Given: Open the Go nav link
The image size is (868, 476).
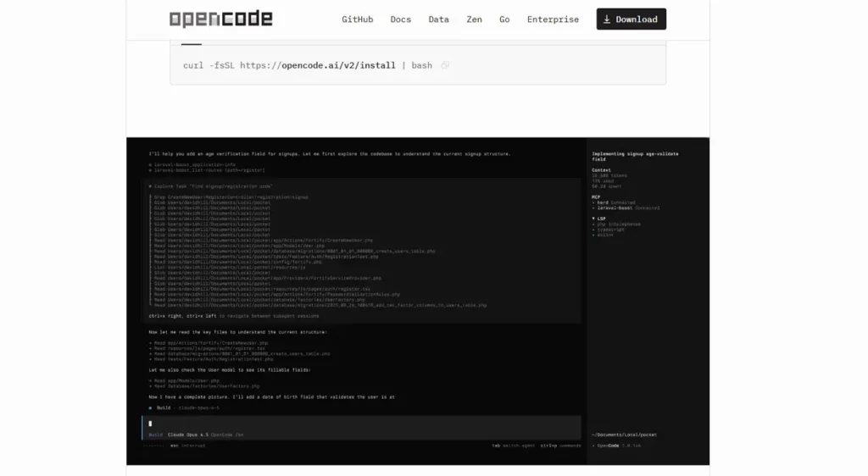Looking at the screenshot, I should 504,19.
